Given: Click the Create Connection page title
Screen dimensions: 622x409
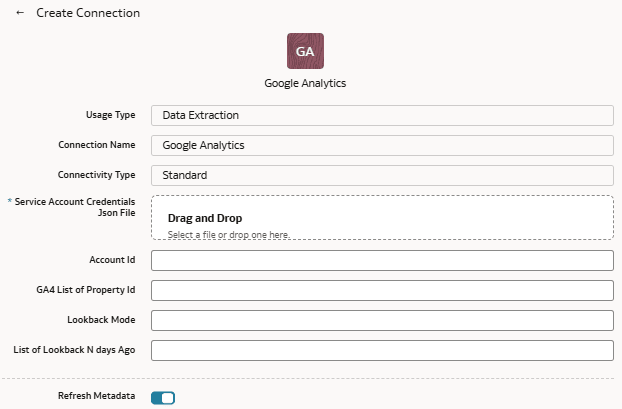Looking at the screenshot, I should tap(88, 13).
